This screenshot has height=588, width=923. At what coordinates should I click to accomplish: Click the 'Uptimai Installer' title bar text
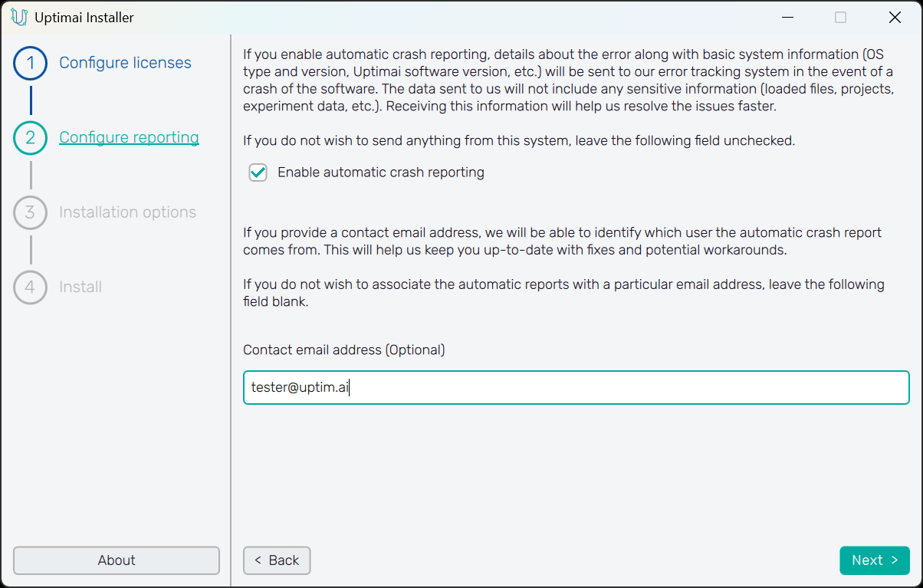[x=84, y=17]
